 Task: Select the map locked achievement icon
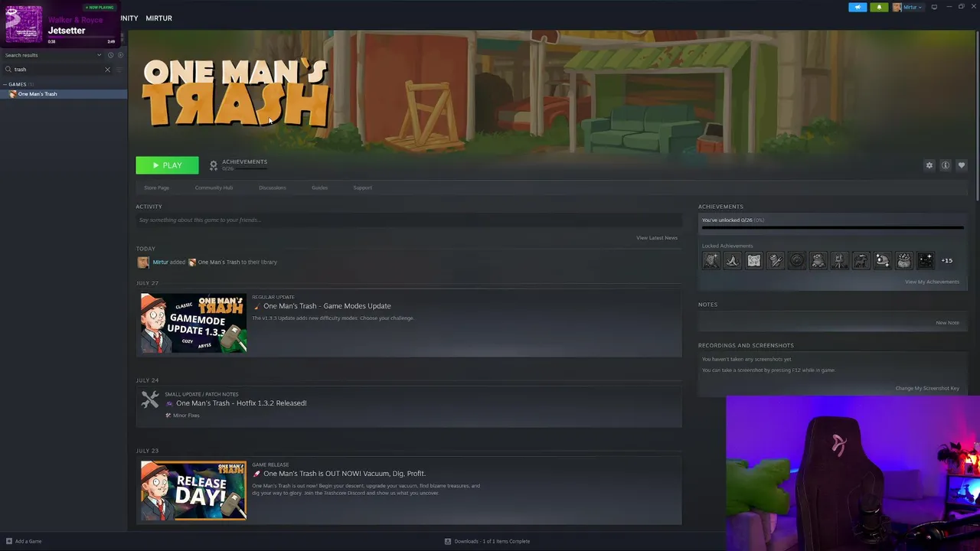pyautogui.click(x=754, y=261)
